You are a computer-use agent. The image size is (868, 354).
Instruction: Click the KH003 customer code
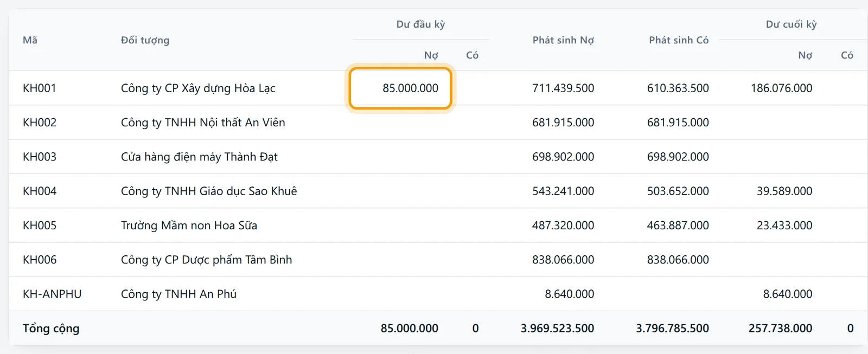tap(40, 157)
